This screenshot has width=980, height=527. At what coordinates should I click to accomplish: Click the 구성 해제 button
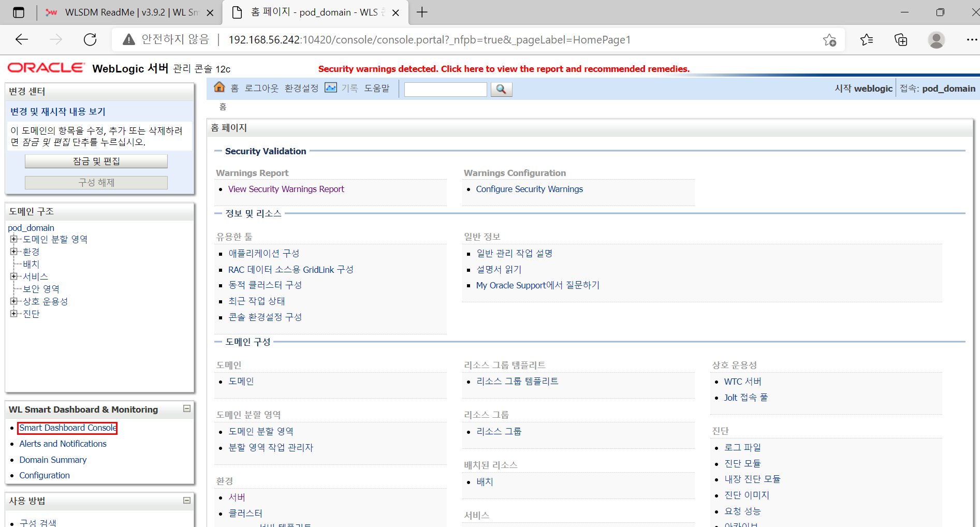96,183
